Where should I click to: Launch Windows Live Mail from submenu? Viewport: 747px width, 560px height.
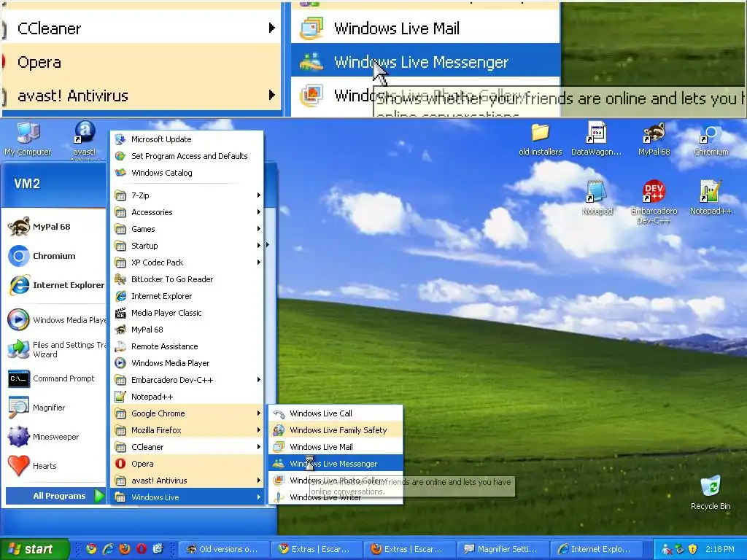336,447
